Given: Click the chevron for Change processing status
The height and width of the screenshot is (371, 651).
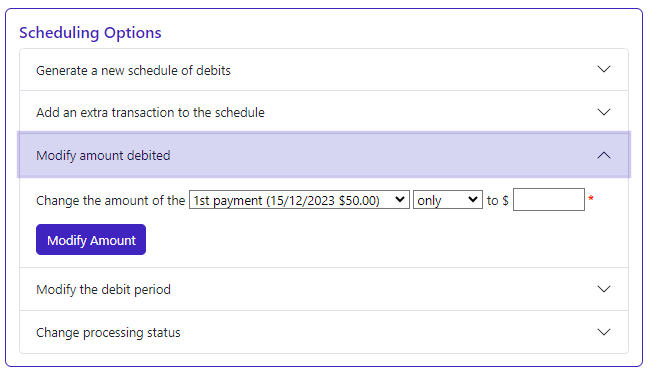Looking at the screenshot, I should tap(604, 332).
